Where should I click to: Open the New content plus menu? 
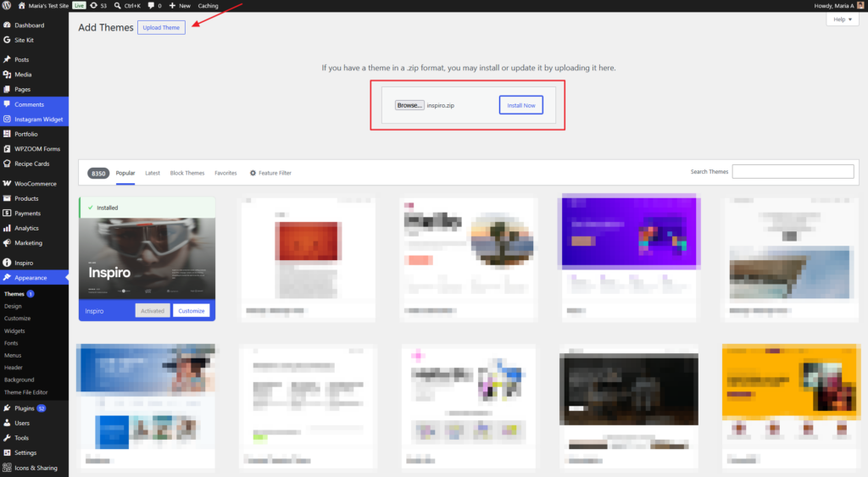[180, 6]
